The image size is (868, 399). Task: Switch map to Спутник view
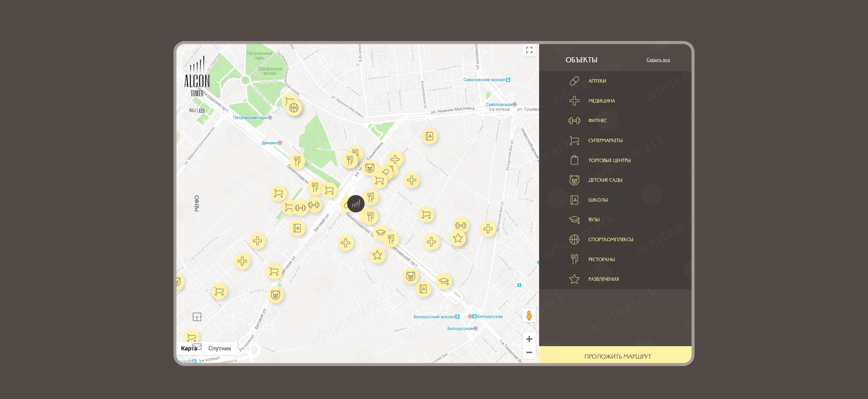[x=220, y=348]
